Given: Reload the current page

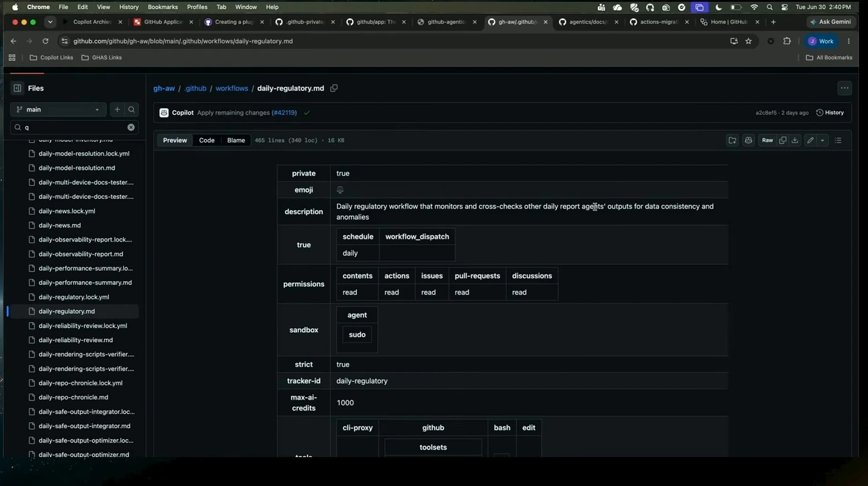Looking at the screenshot, I should 45,41.
